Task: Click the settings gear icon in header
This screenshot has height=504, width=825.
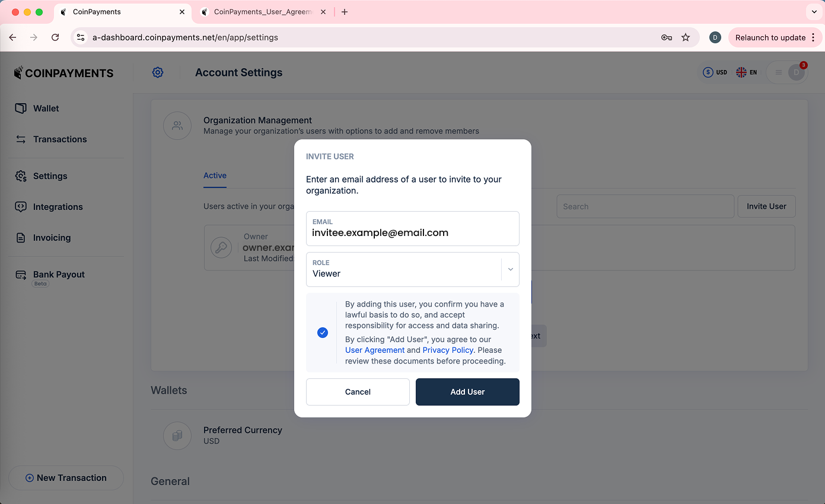Action: (158, 72)
